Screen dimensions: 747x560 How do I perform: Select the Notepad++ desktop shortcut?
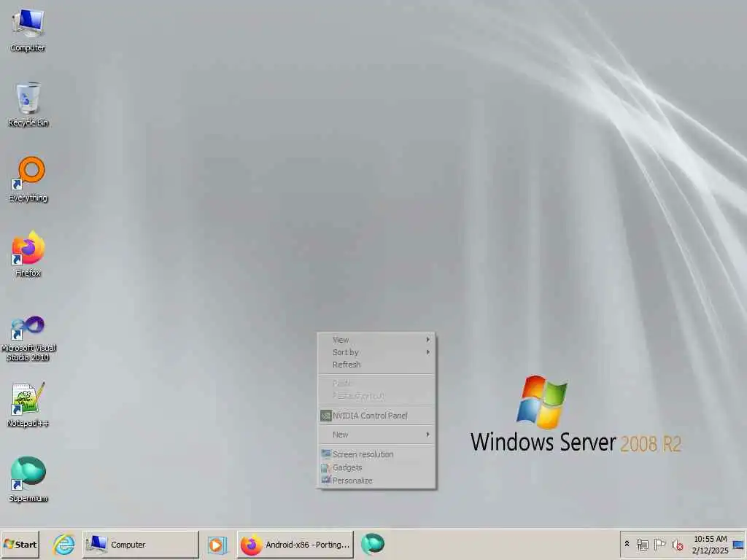point(28,405)
